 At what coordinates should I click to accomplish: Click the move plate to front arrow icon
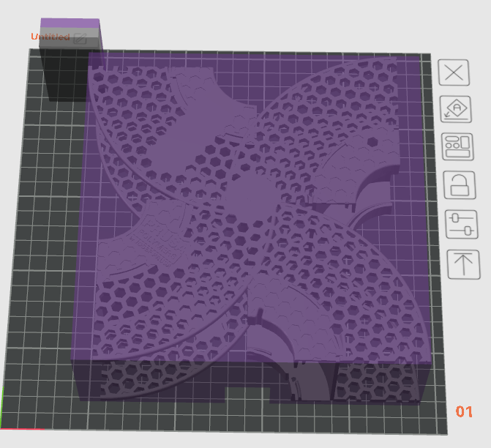click(464, 264)
